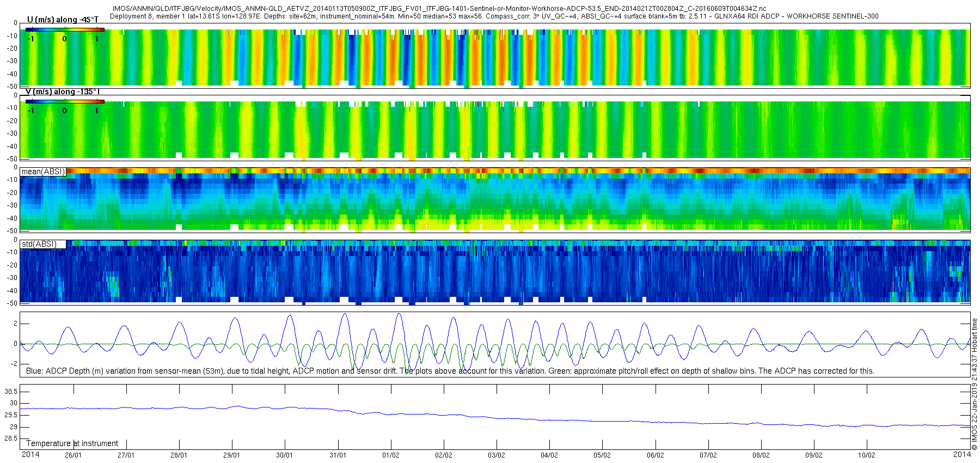The height and width of the screenshot is (463, 980).
Task: Click the 'V (m/s) along -135°T' title
Action: [63, 92]
